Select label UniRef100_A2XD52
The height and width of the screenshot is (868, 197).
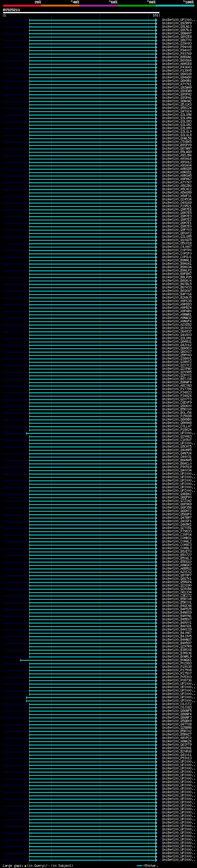click(177, 325)
